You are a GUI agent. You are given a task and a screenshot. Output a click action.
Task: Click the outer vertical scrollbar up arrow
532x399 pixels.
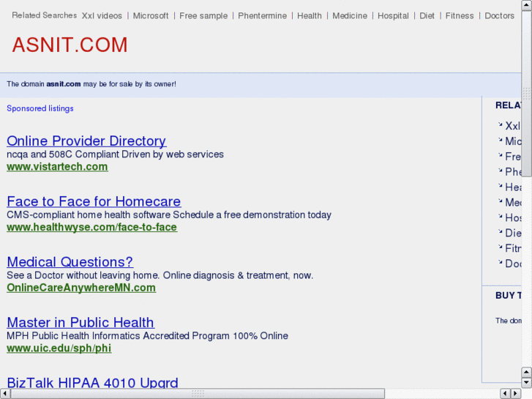point(527,5)
